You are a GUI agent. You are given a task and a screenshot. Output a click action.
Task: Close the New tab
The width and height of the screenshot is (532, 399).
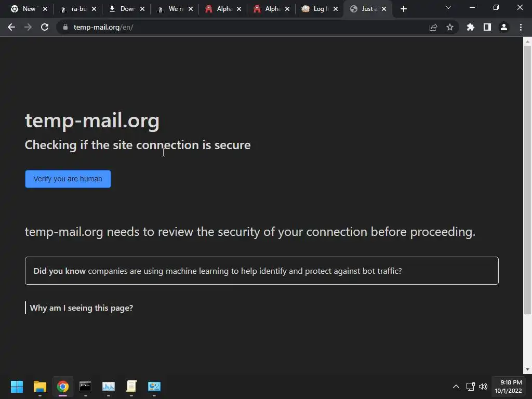(x=45, y=9)
